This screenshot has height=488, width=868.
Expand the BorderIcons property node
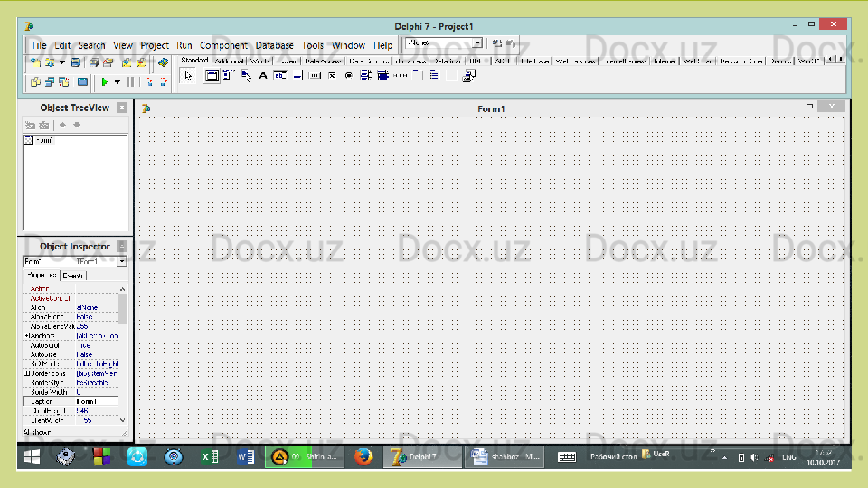point(26,373)
